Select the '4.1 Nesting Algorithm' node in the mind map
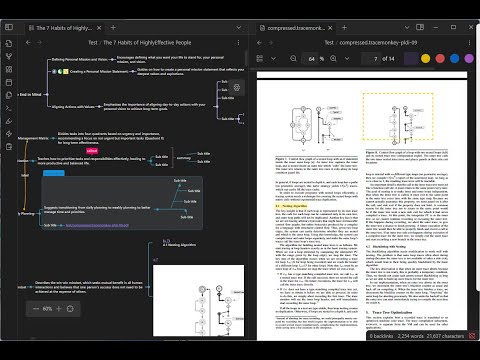The width and height of the screenshot is (480, 360). click(179, 245)
